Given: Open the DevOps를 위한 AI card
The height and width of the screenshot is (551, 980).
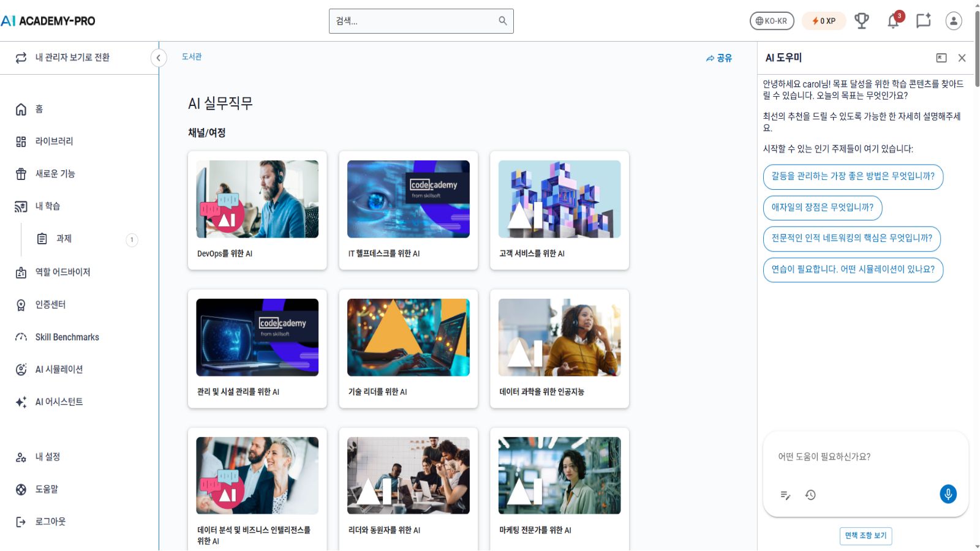Looking at the screenshot, I should [x=257, y=210].
